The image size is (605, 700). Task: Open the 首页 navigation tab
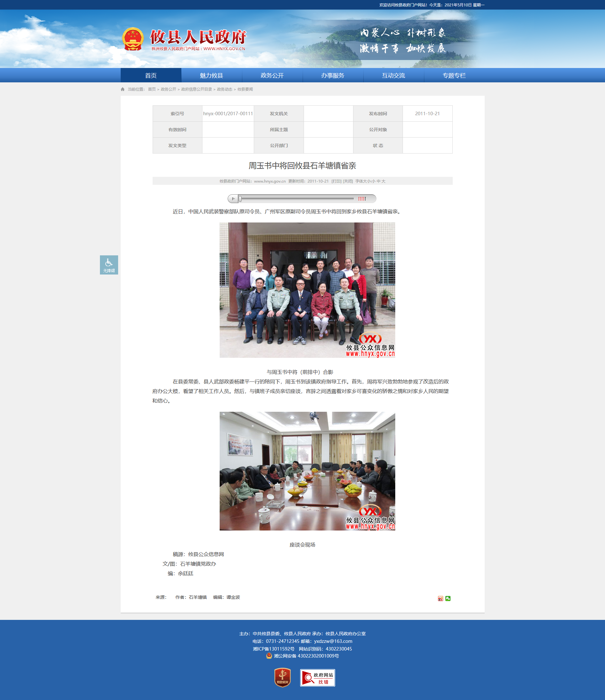click(x=151, y=75)
